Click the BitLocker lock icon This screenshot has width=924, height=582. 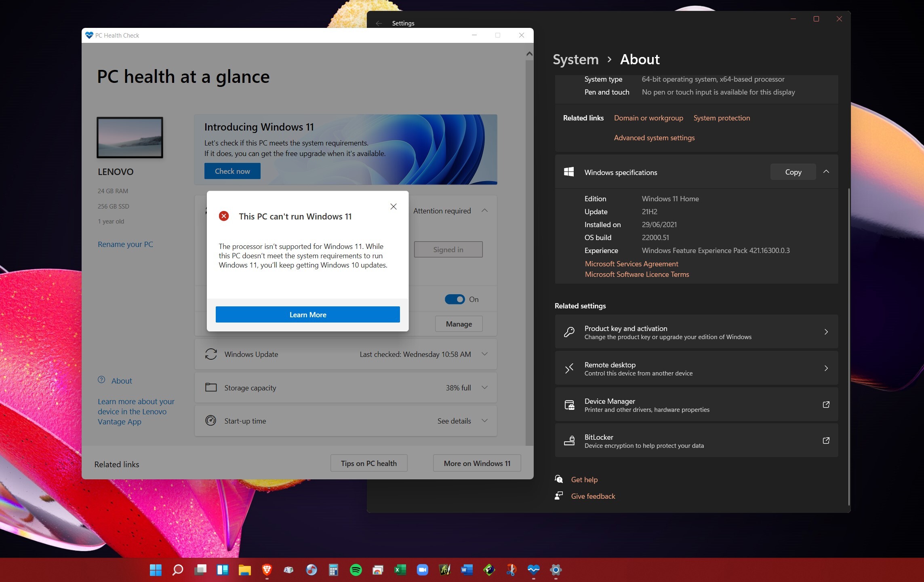(x=569, y=441)
